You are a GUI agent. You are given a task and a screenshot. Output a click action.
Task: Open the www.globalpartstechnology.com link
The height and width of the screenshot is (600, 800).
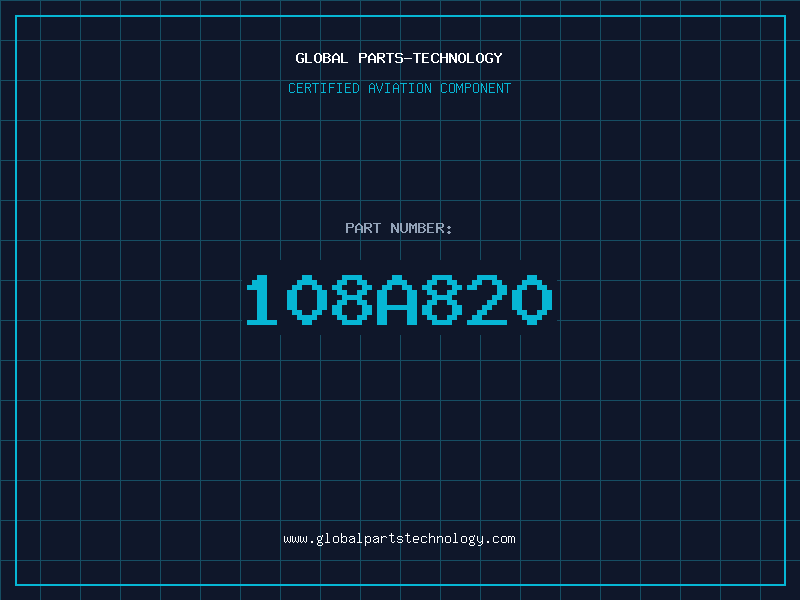pyautogui.click(x=399, y=539)
